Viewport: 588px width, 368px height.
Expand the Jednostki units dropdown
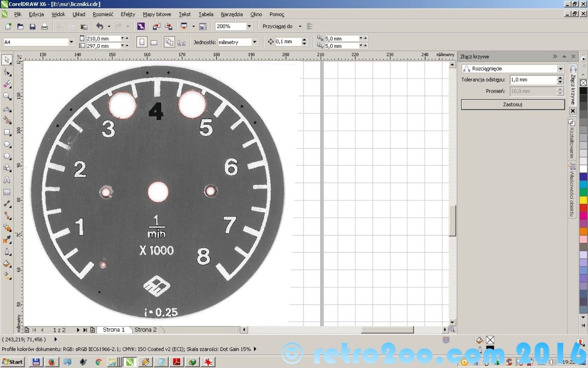point(255,42)
